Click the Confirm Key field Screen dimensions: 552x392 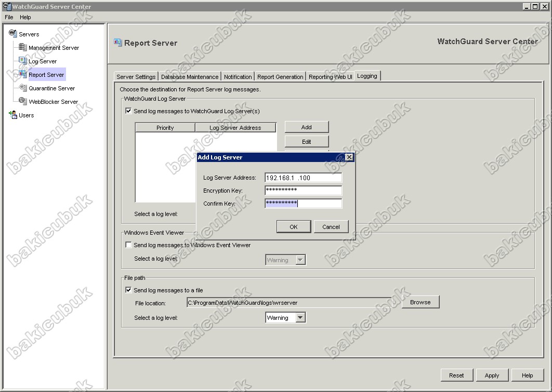tap(303, 203)
